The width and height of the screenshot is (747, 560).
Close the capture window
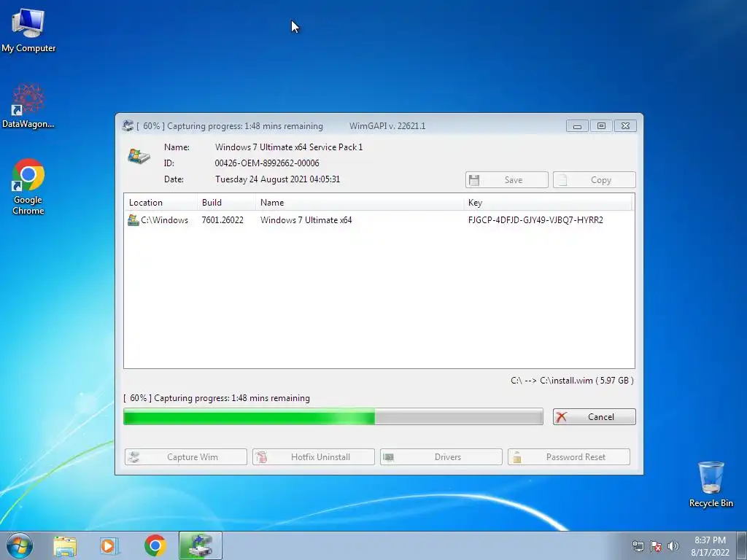625,126
